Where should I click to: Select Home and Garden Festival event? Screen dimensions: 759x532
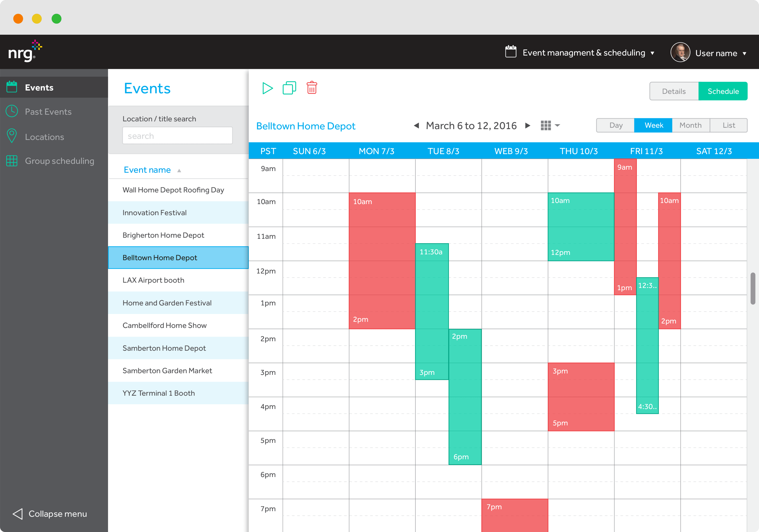pos(179,303)
